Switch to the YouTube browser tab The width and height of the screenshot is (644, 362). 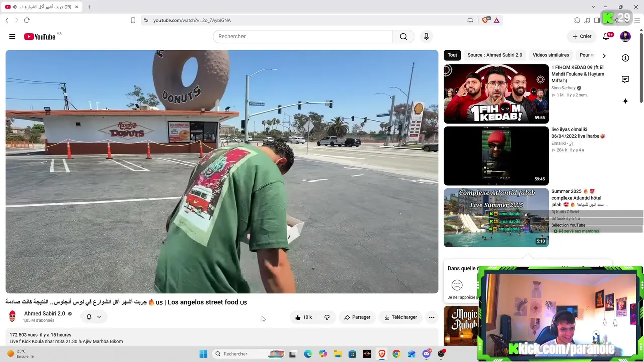coord(41,7)
